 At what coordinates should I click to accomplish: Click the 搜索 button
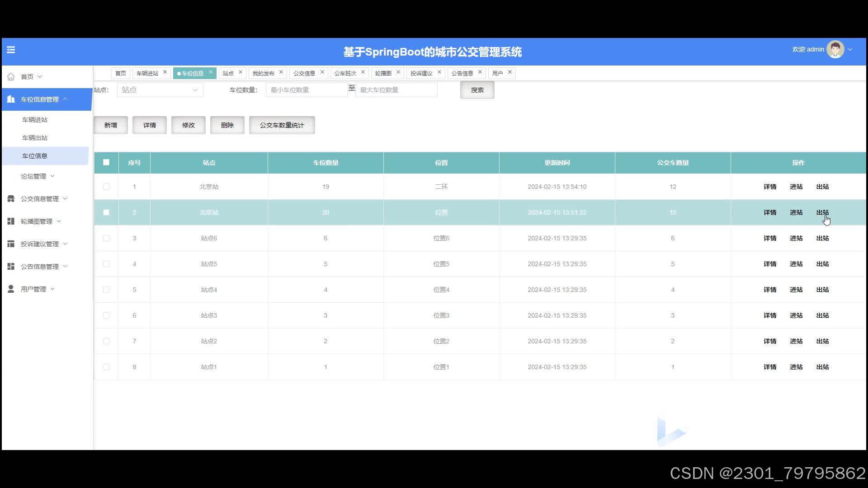[x=477, y=90]
